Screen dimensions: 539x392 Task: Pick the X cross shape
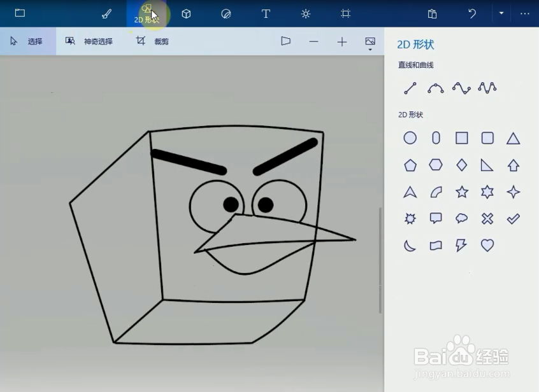(x=487, y=218)
